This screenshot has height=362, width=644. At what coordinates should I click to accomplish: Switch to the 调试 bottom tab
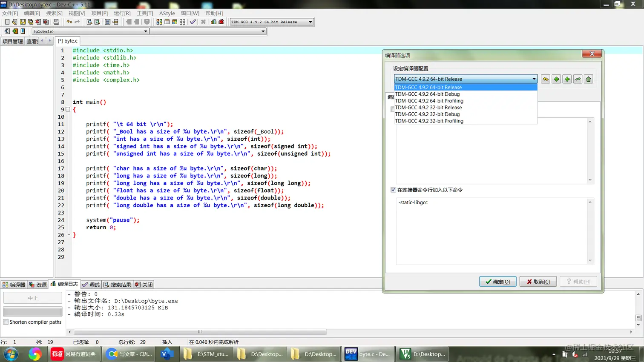pos(91,285)
